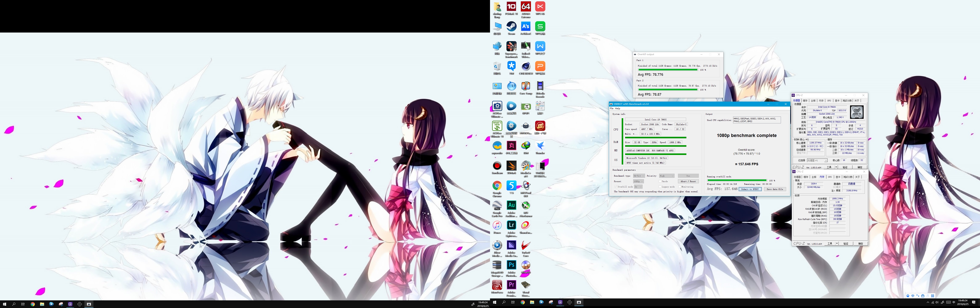Screen dimensions: 980x308
Task: Select the 主板 tab in lower CPU-Z window
Action: click(814, 177)
